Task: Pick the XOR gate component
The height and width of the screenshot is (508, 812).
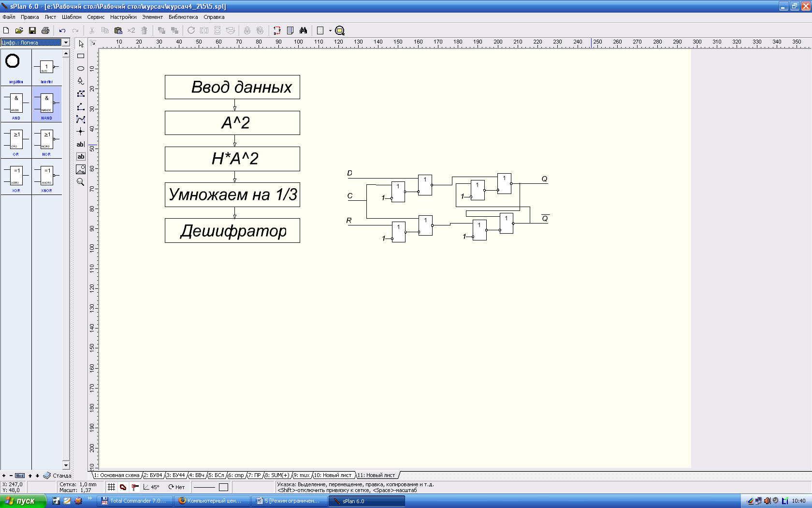Action: click(16, 177)
